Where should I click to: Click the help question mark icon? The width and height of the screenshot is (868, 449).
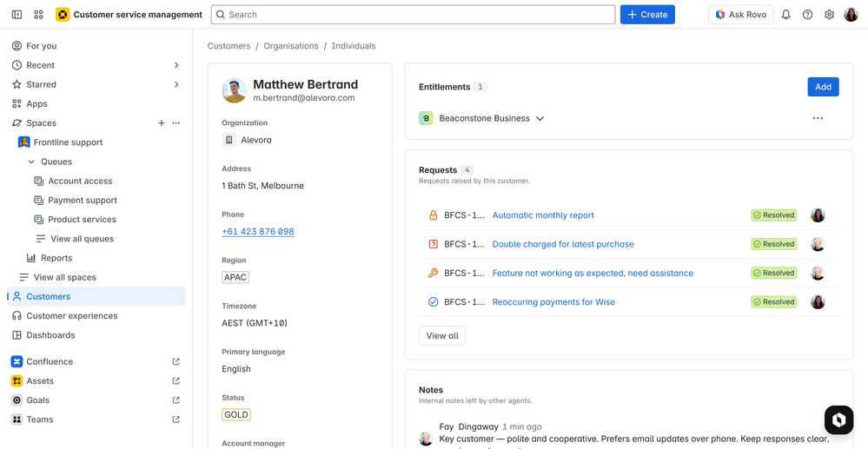coord(807,15)
